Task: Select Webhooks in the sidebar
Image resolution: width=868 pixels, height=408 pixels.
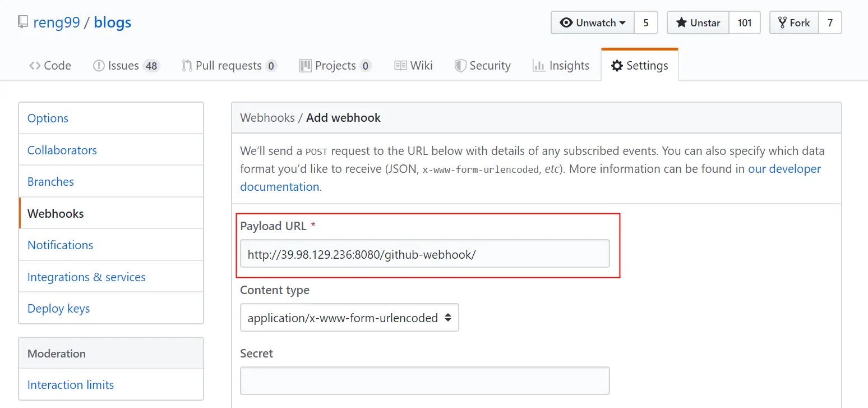Action: tap(111, 213)
